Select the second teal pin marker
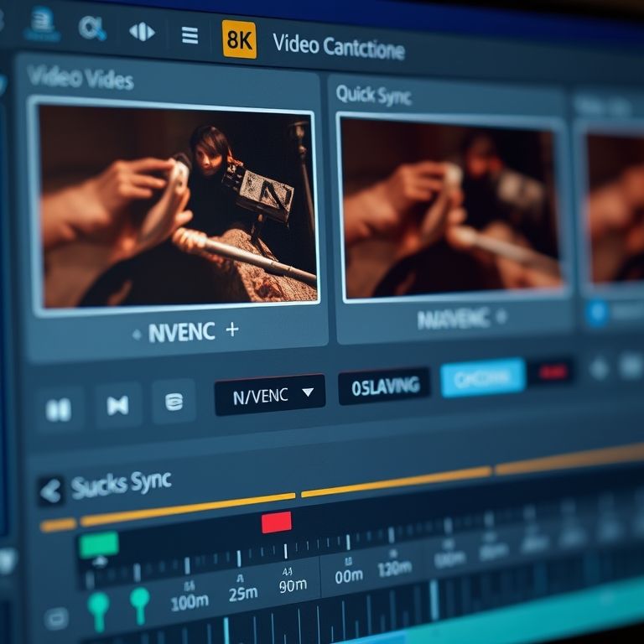Viewport: 644px width, 644px height. 140,605
